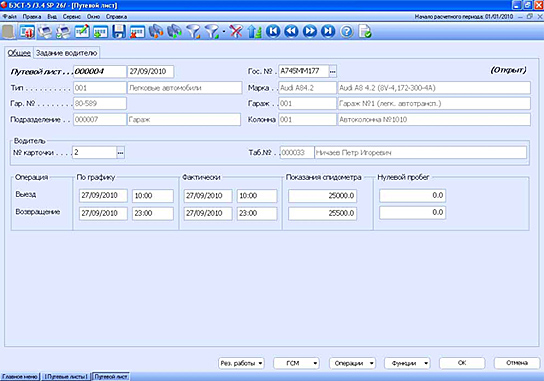Switch to the Задание водителю tab
The width and height of the screenshot is (544, 381).
pos(67,53)
